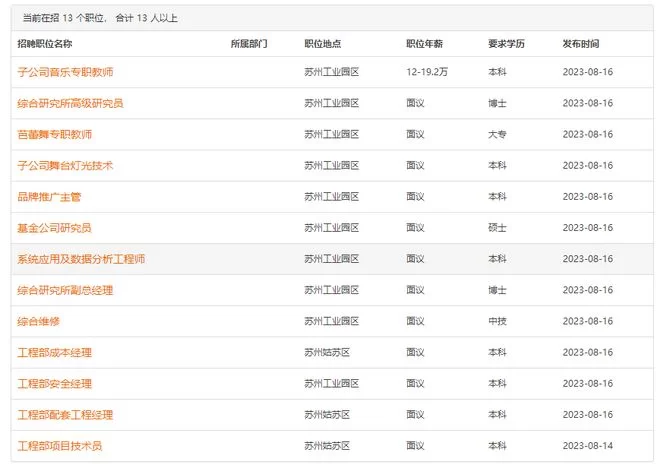View the 子公司舞台灯光技术 job details
The width and height of the screenshot is (660, 468).
66,165
